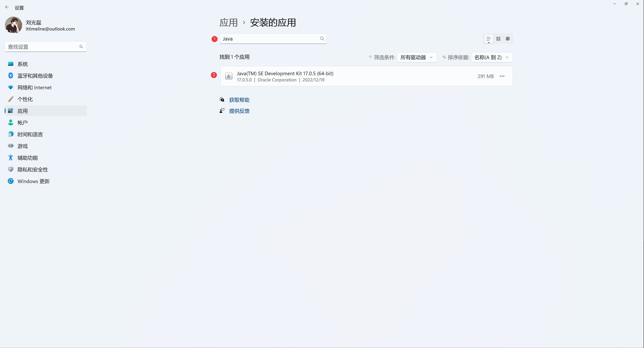Open 游戏 settings category
The width and height of the screenshot is (644, 348).
(x=45, y=146)
